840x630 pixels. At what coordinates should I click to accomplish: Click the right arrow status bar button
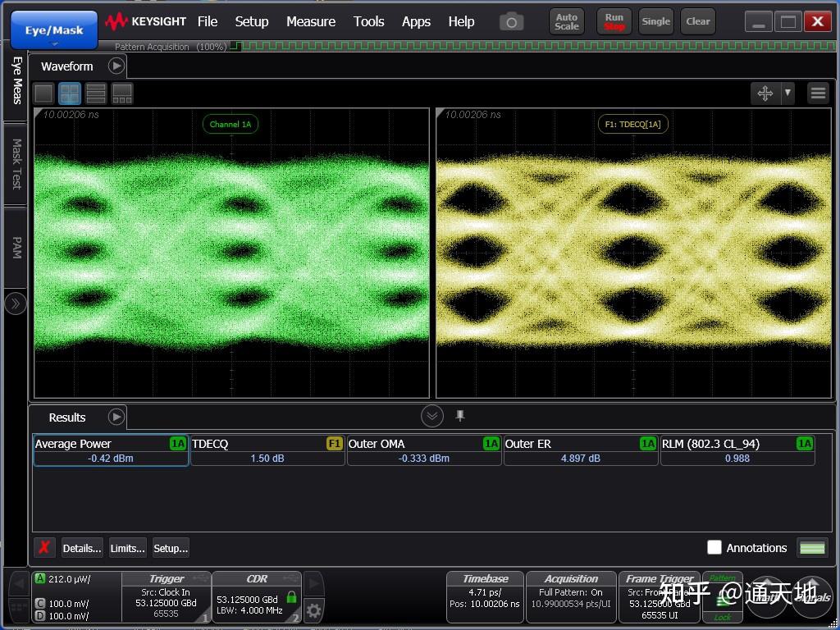[314, 583]
